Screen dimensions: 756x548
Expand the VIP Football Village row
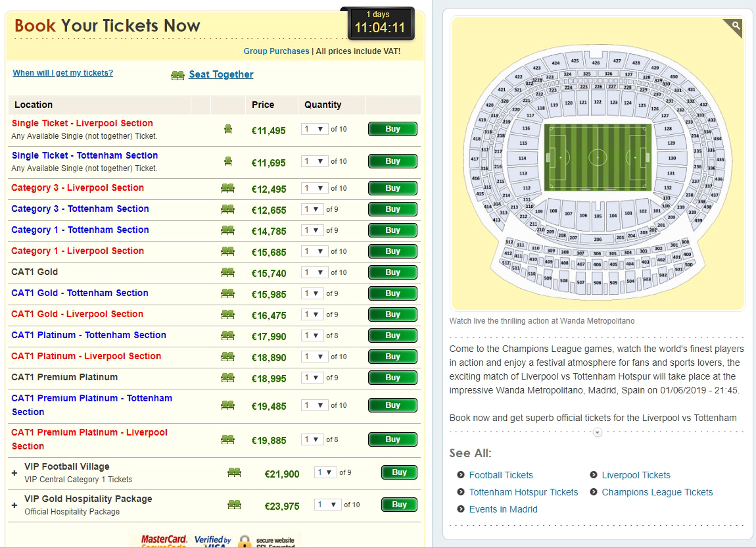[14, 473]
